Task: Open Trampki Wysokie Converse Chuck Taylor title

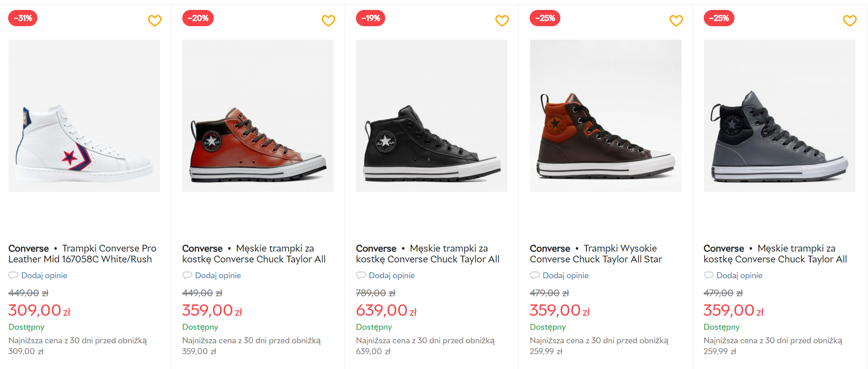Action: coord(596,254)
